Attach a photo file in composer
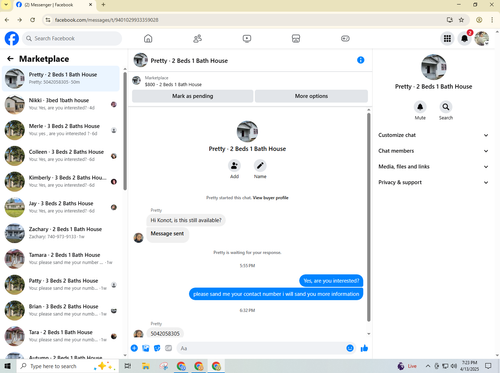500x373 pixels. tap(146, 348)
